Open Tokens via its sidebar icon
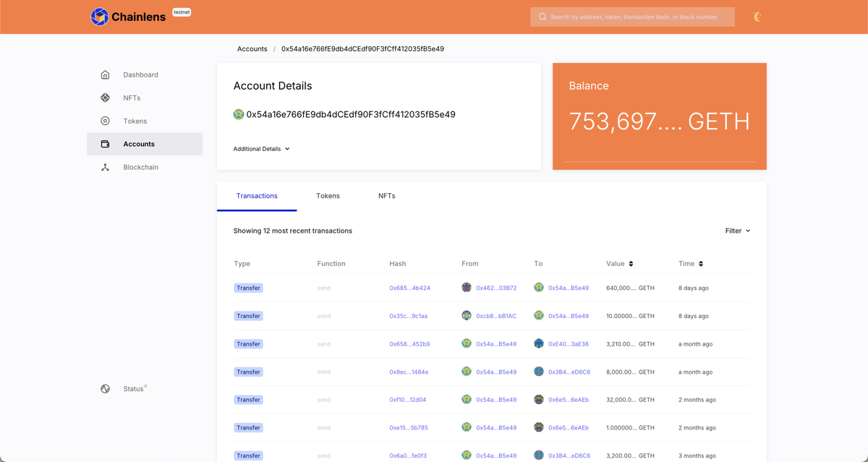868x462 pixels. point(105,121)
